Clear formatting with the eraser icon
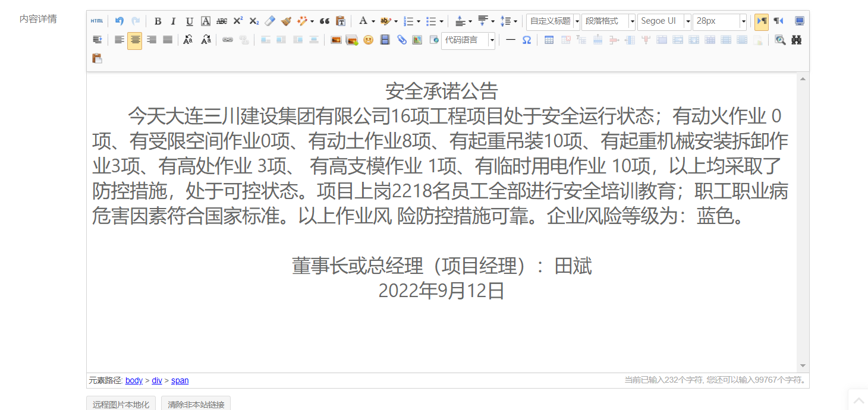 pyautogui.click(x=270, y=21)
